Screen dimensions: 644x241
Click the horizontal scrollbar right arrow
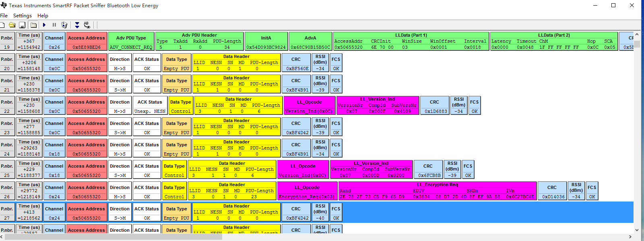630,237
